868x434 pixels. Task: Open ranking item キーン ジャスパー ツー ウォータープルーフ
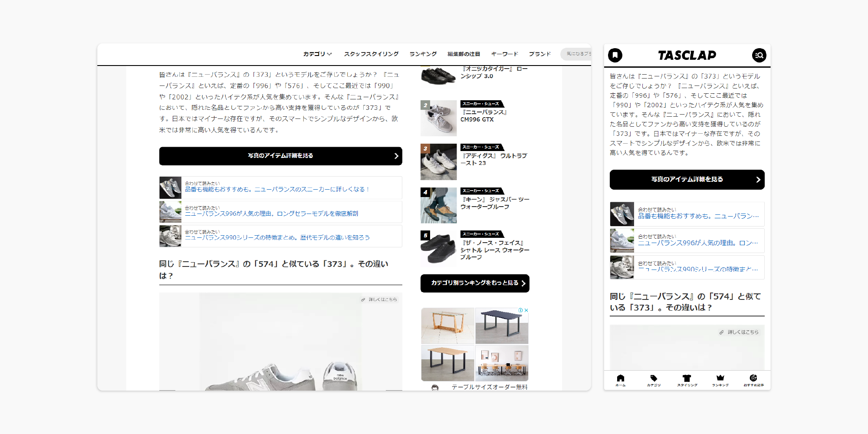(495, 203)
